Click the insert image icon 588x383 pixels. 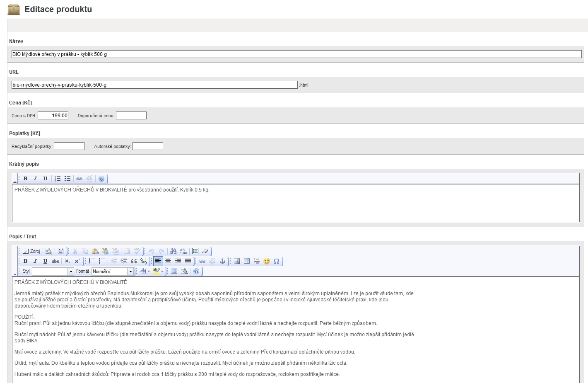237,261
